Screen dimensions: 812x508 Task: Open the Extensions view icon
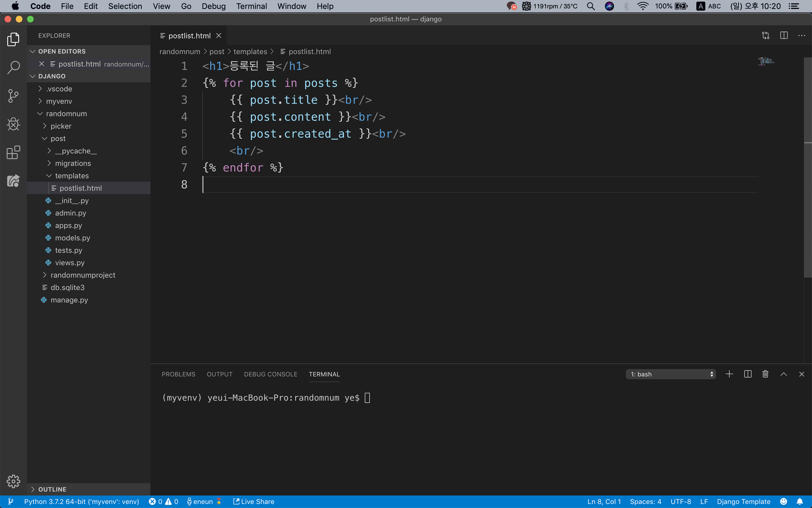[13, 152]
